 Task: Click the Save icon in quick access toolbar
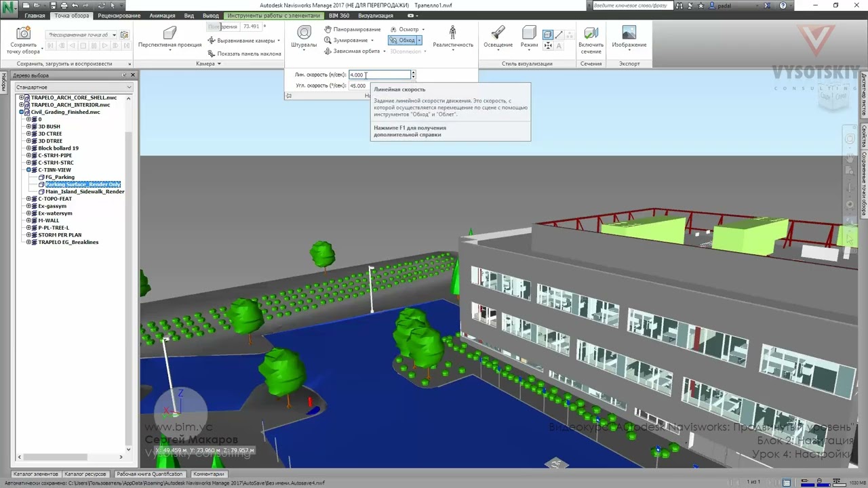point(54,5)
